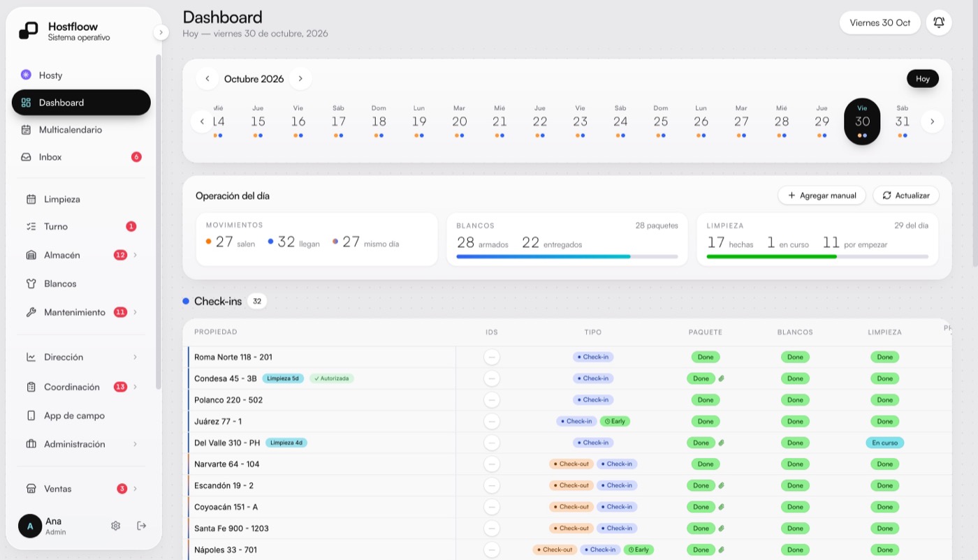Open Inbox in the sidebar
The height and width of the screenshot is (560, 978).
point(81,157)
